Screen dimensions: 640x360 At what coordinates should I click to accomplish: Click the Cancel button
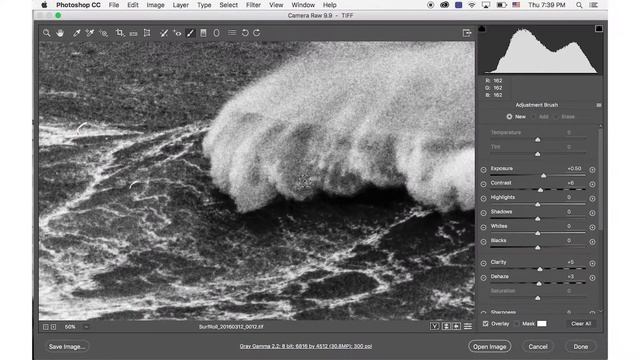click(x=538, y=347)
